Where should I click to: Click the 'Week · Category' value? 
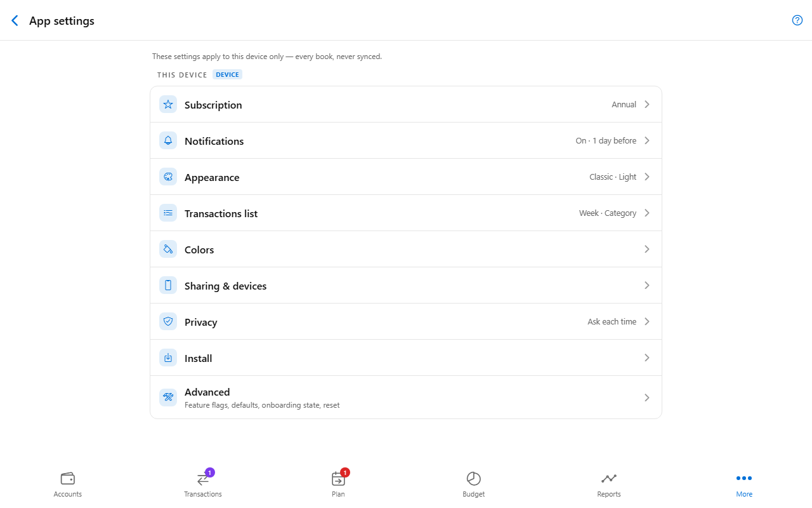coord(608,213)
